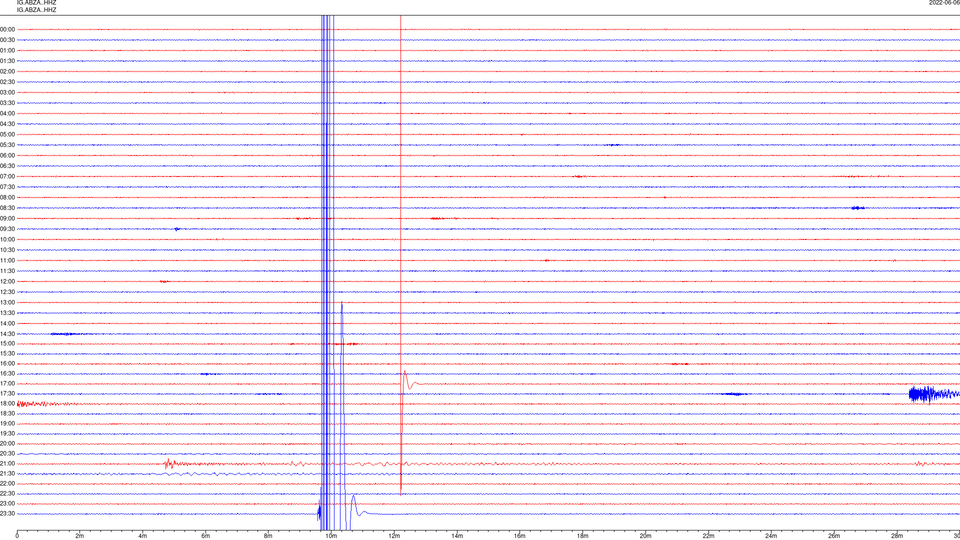Image resolution: width=960 pixels, height=540 pixels.
Task: Pick the 09:30 trace label
Action: [7, 229]
